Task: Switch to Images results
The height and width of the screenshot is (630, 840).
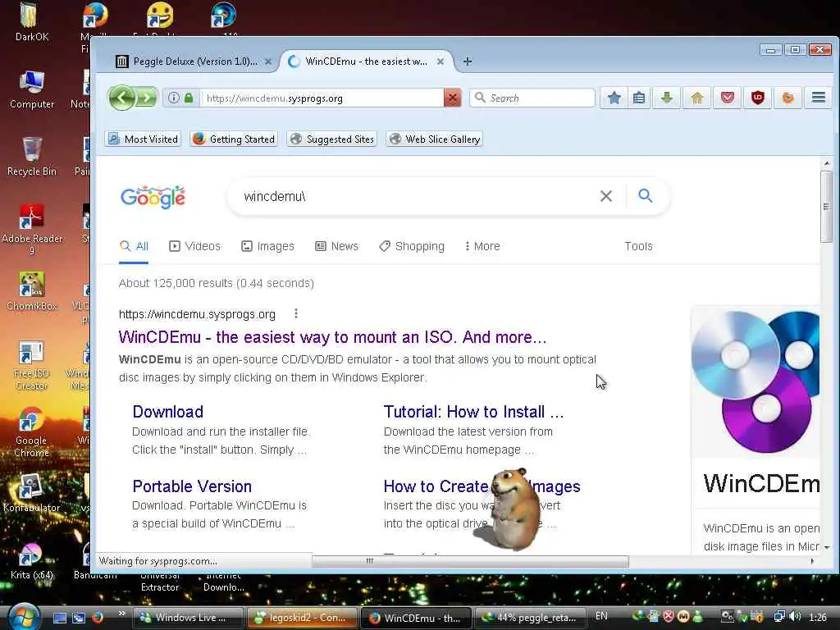Action: point(268,246)
